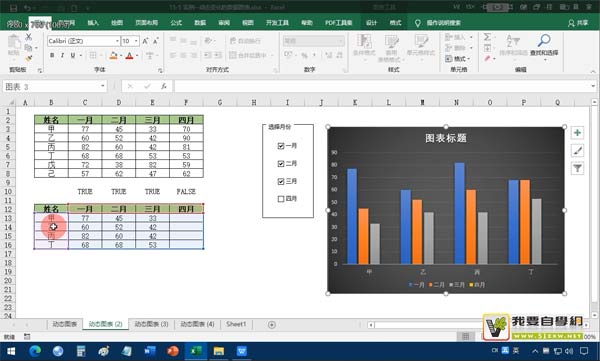Enable the 四月 checkbox
The width and height of the screenshot is (600, 361).
coord(280,199)
